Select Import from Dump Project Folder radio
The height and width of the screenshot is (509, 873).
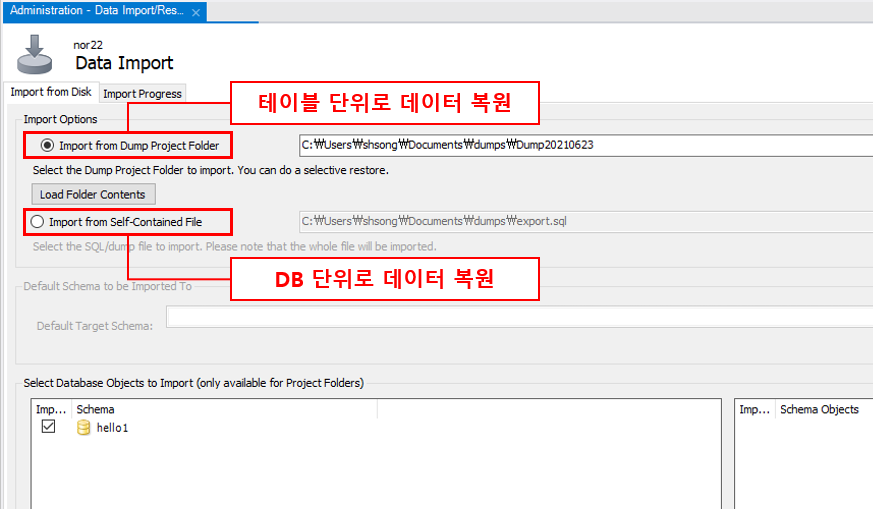point(47,145)
